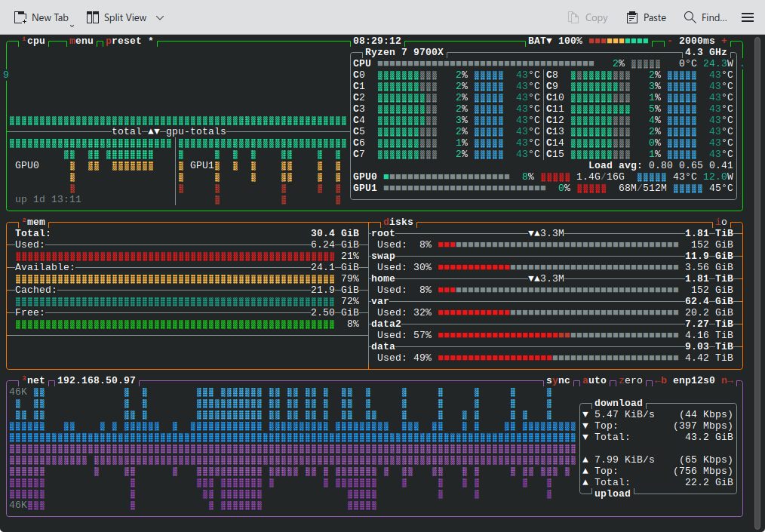Viewport: 765px width, 532px height.
Task: Expand the BAT battery selector arrow
Action: [549, 41]
